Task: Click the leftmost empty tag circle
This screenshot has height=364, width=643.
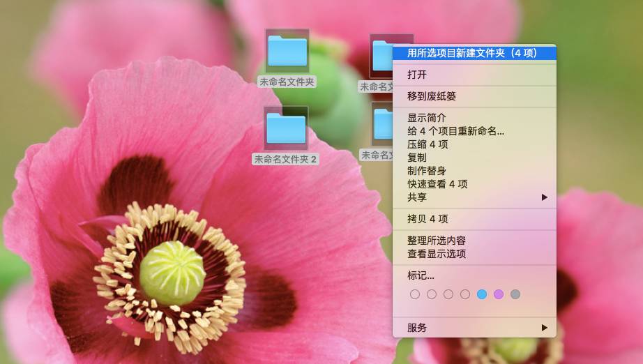Action: [414, 294]
